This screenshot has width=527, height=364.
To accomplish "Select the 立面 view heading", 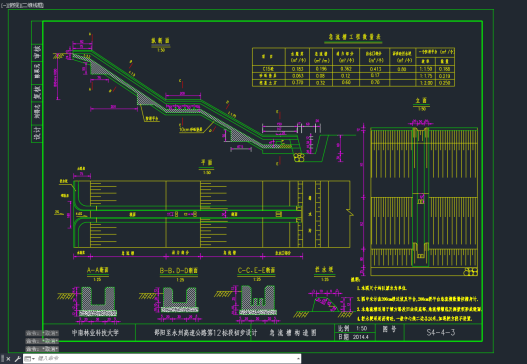I will tap(421, 100).
